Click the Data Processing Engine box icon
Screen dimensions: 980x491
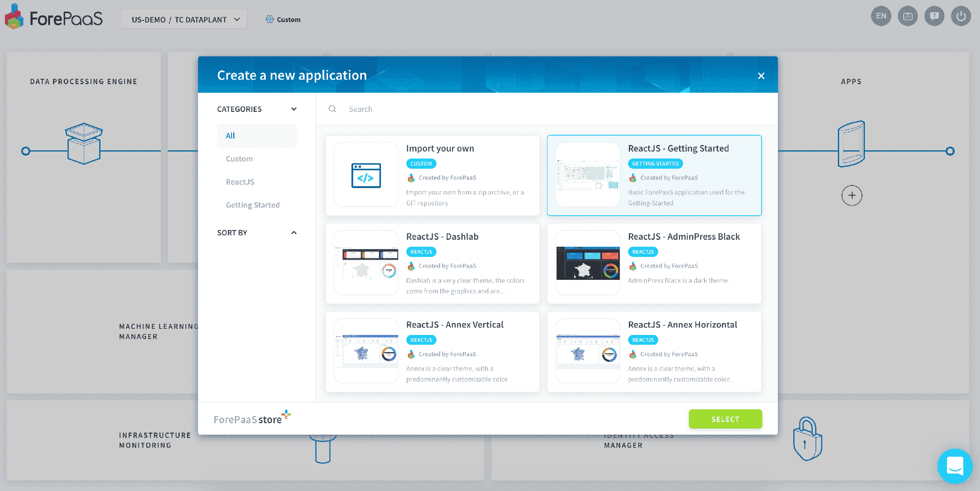point(84,143)
